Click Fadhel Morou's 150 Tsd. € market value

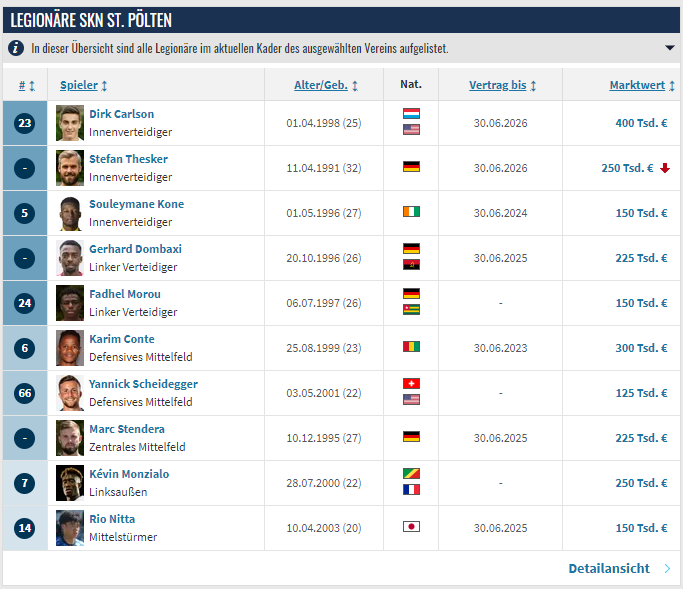point(641,303)
